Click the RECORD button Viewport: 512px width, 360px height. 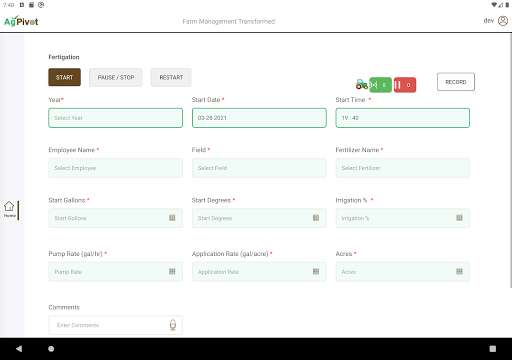click(x=456, y=82)
